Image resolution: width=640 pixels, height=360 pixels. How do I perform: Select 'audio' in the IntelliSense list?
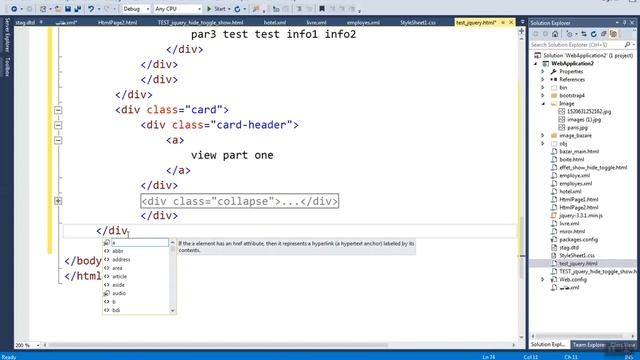point(119,293)
